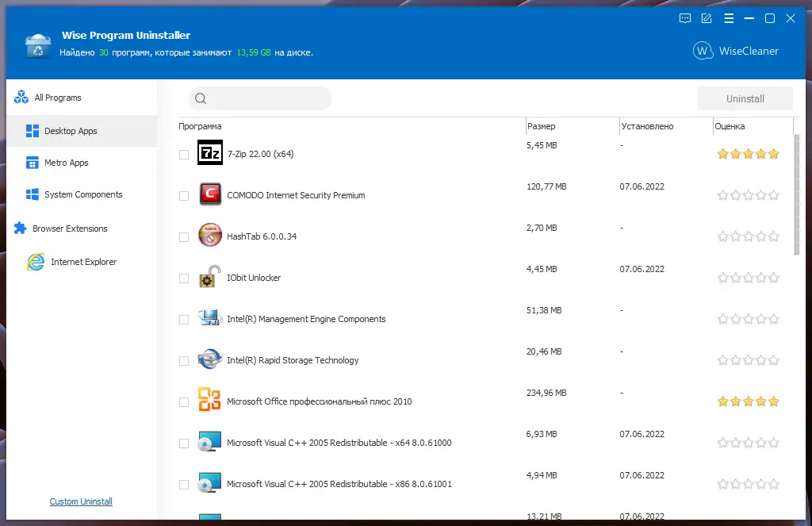812x526 pixels.
Task: Switch to Desktop Apps list
Action: point(82,131)
